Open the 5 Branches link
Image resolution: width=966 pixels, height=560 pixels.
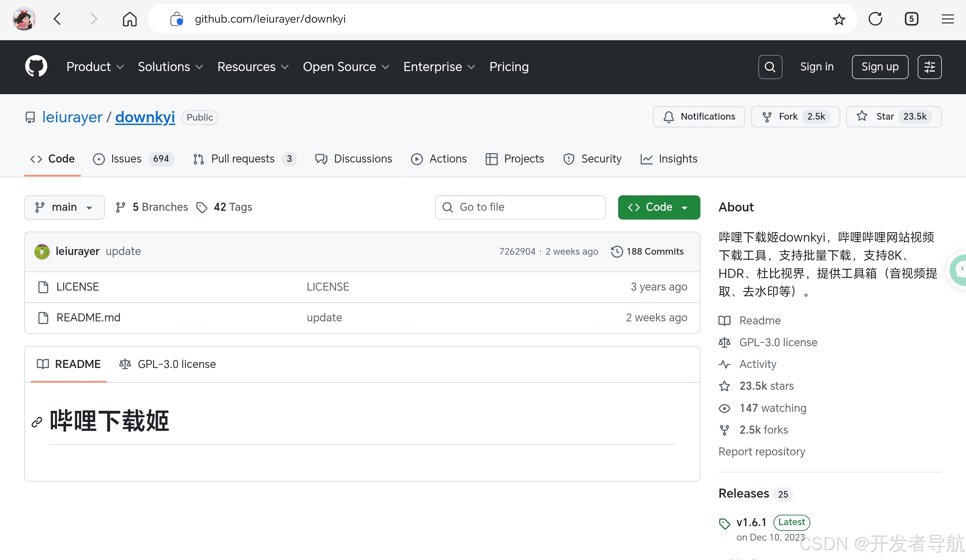pos(152,207)
